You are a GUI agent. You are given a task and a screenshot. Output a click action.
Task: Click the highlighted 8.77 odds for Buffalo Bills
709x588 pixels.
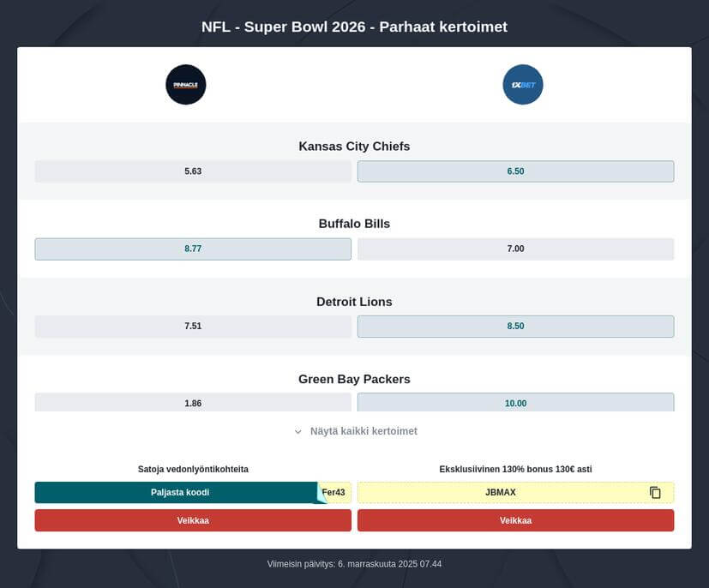pos(192,248)
